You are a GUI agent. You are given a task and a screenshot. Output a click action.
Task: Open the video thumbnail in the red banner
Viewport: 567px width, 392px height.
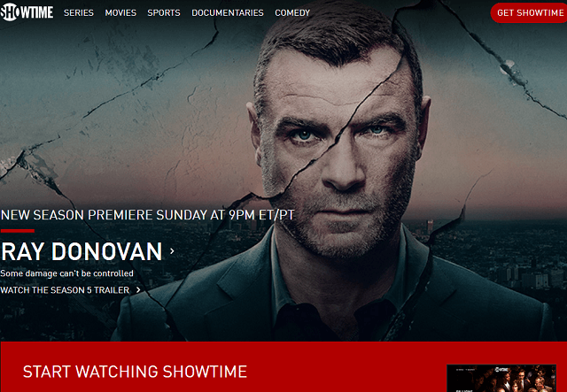[x=501, y=378]
